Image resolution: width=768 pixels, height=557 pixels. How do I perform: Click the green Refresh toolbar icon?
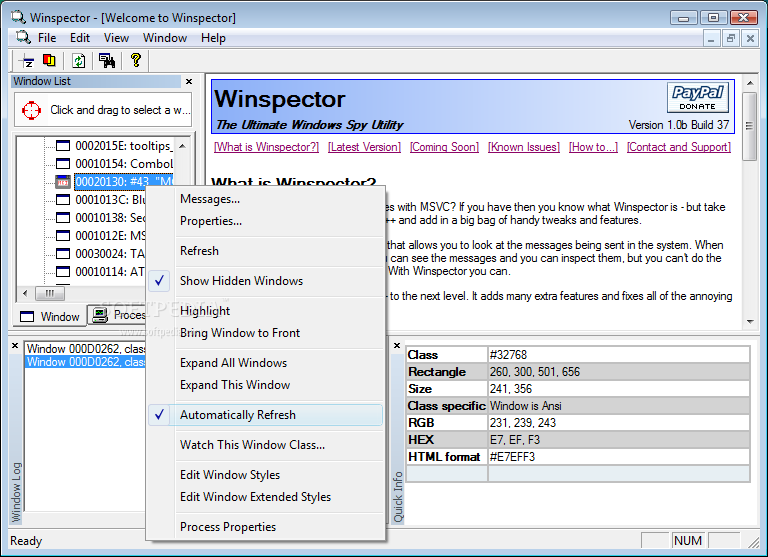coord(78,61)
